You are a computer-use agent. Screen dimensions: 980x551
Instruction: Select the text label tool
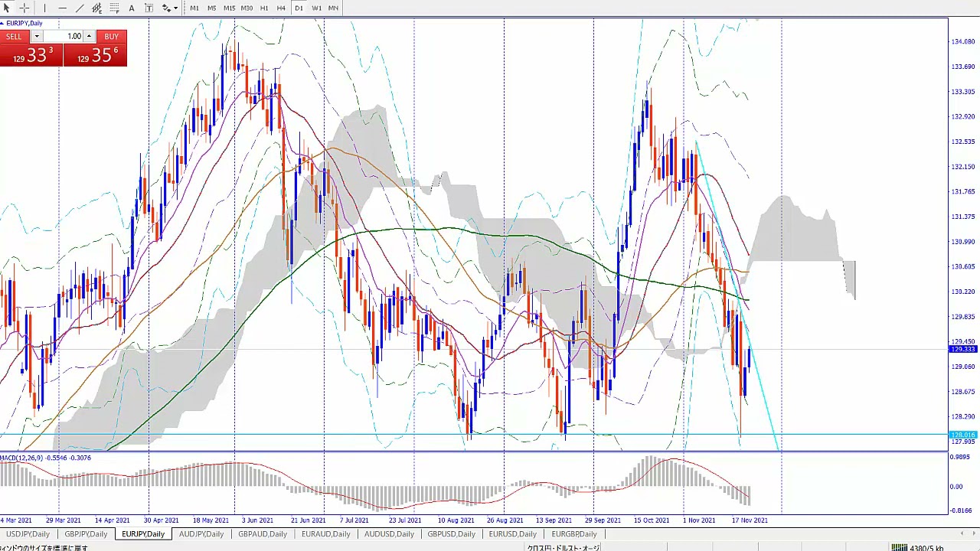click(149, 8)
